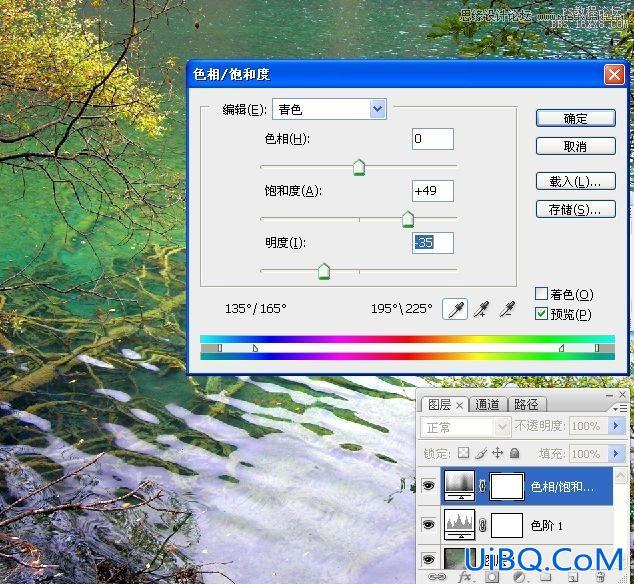Click the mask link icon on 色相/饱和 layer
634x584 pixels.
(482, 486)
